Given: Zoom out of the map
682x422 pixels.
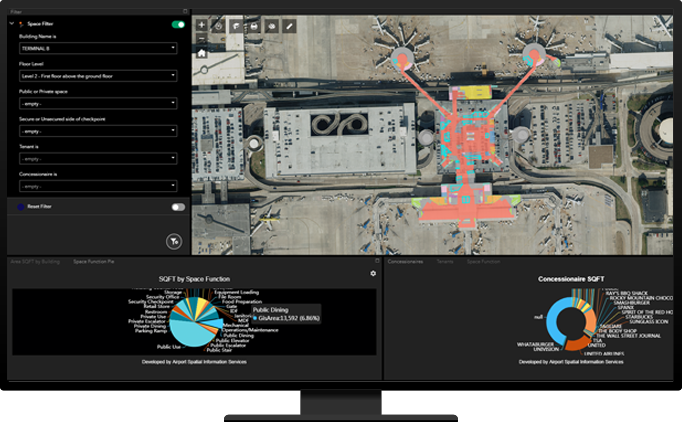Looking at the screenshot, I should [x=202, y=38].
